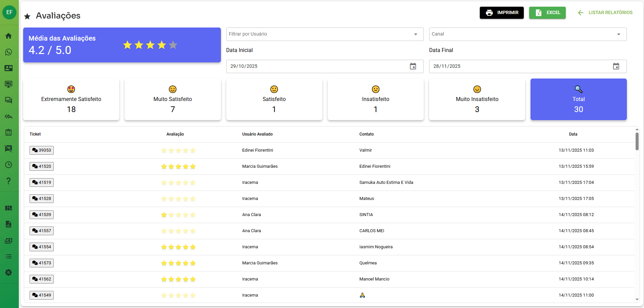Open the contacts card icon
The width and height of the screenshot is (644, 308).
[9, 68]
